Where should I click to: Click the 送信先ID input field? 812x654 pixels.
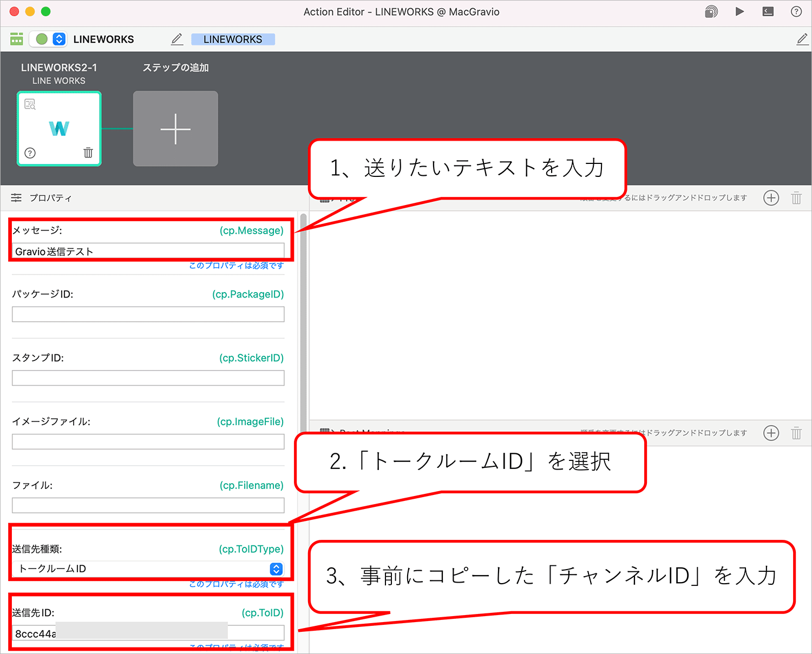[148, 633]
